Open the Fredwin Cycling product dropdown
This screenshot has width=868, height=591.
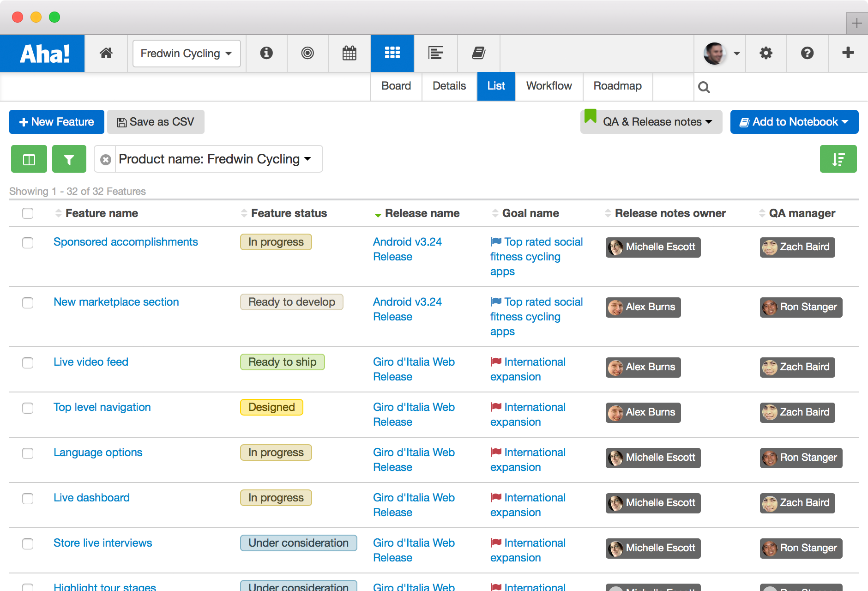click(187, 54)
